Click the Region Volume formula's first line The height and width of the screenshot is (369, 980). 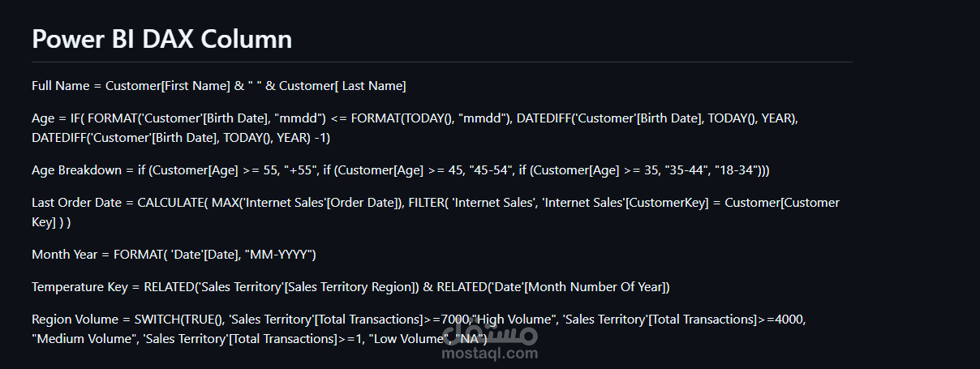point(419,320)
